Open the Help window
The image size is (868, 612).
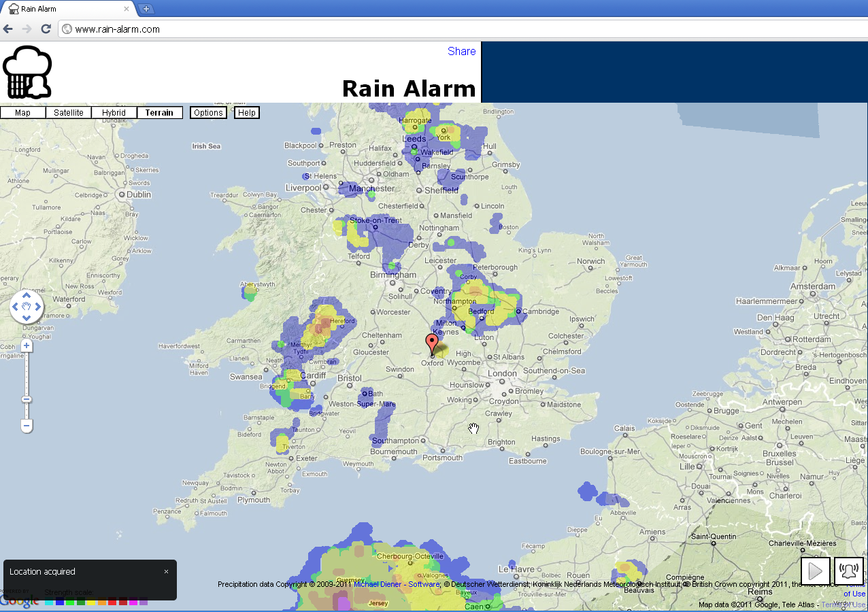pyautogui.click(x=246, y=112)
